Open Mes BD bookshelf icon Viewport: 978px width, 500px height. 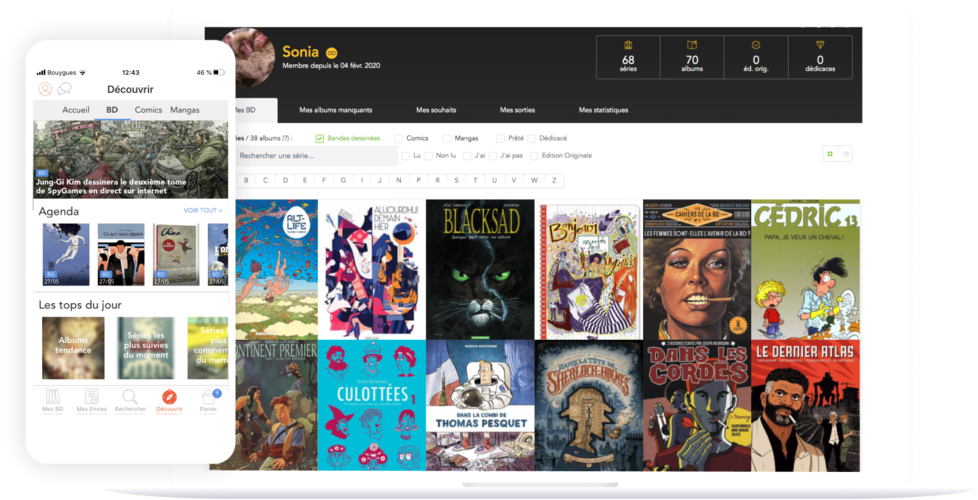click(52, 397)
